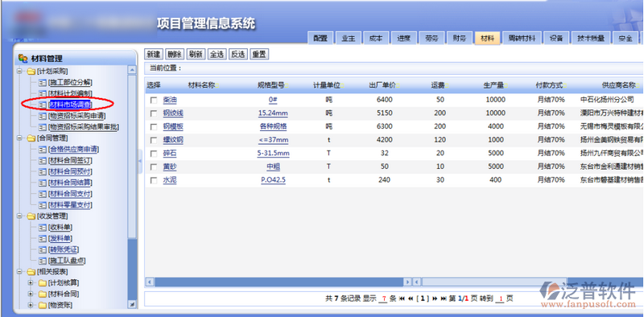
Task: Go to the first page using pagination icon
Action: [402, 298]
